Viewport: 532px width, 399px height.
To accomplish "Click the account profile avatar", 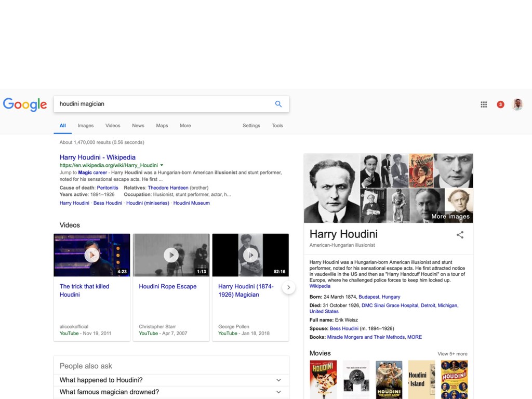I will coord(517,104).
